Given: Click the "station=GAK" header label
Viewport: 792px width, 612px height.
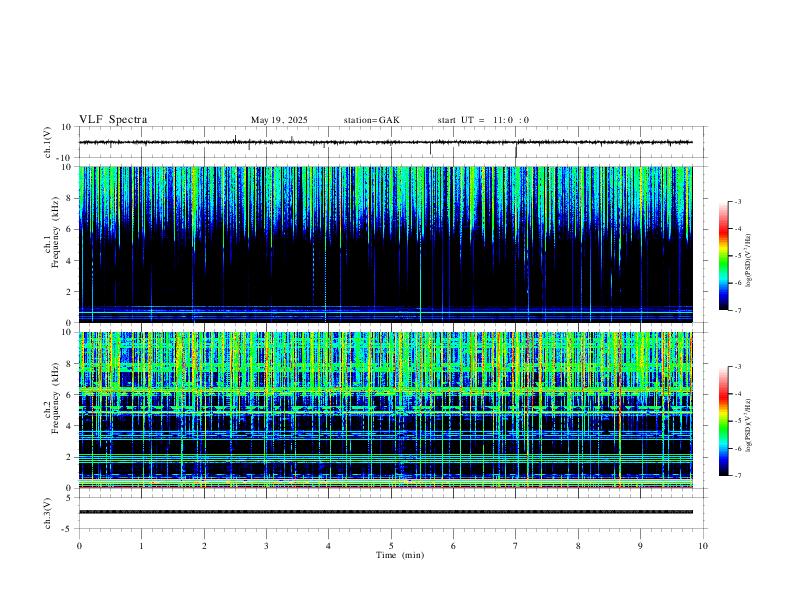Looking at the screenshot, I should [x=371, y=120].
